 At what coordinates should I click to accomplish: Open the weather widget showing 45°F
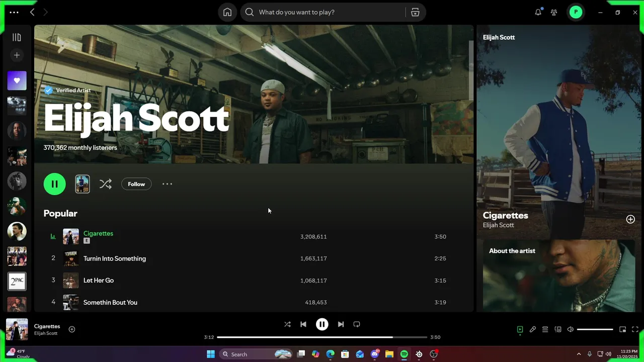18,354
